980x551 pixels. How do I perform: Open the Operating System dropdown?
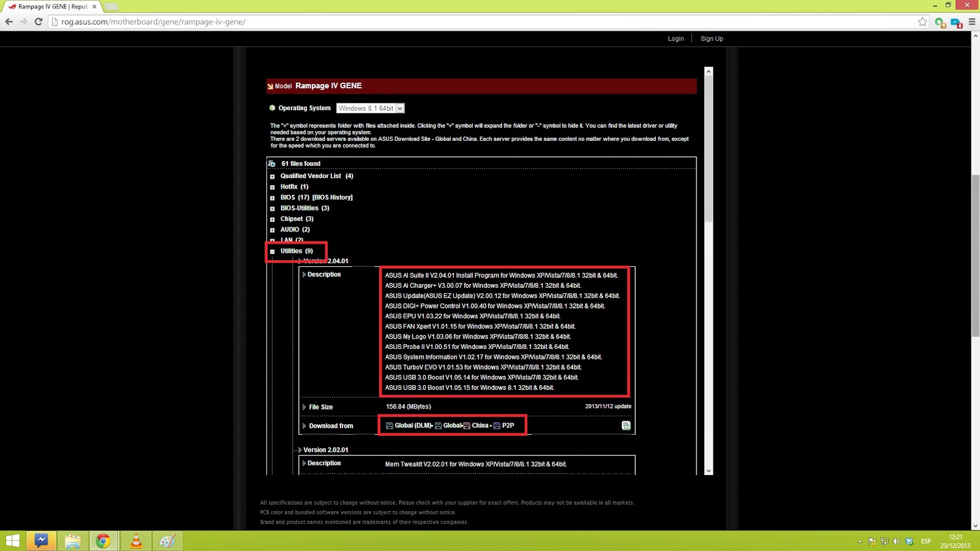[x=371, y=108]
